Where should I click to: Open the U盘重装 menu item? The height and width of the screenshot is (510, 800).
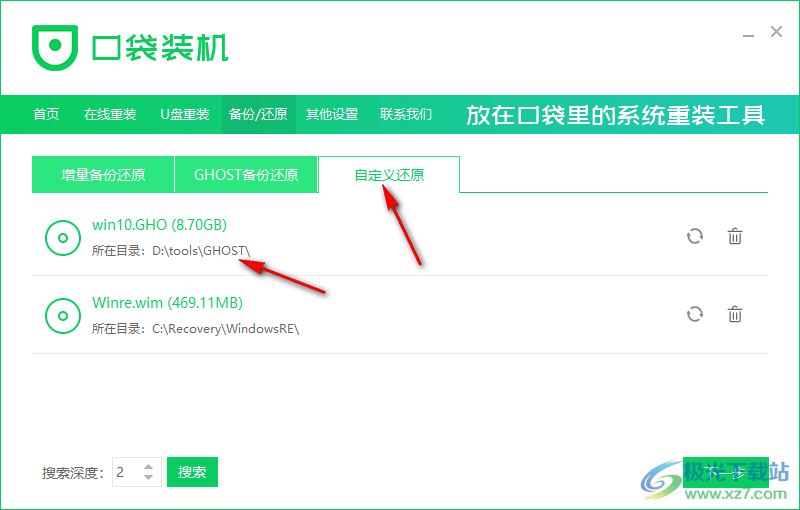point(185,114)
